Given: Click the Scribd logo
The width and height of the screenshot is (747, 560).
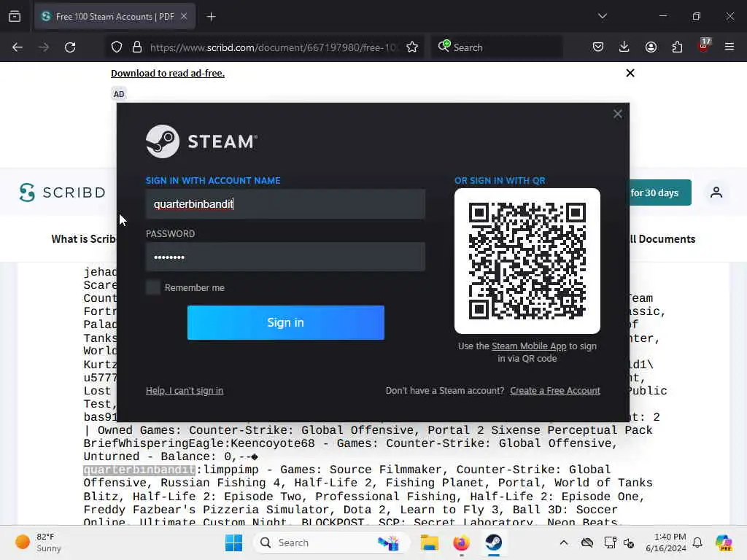Looking at the screenshot, I should tap(62, 192).
